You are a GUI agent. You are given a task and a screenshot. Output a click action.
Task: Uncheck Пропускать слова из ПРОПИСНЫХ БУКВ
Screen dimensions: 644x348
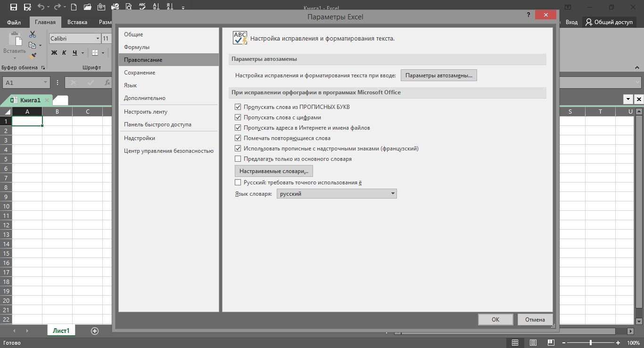pos(238,107)
